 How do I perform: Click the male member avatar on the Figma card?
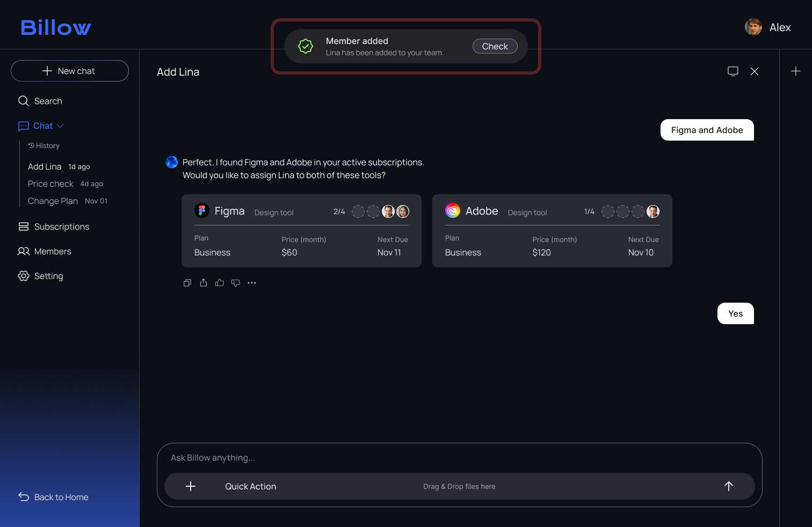coord(388,211)
